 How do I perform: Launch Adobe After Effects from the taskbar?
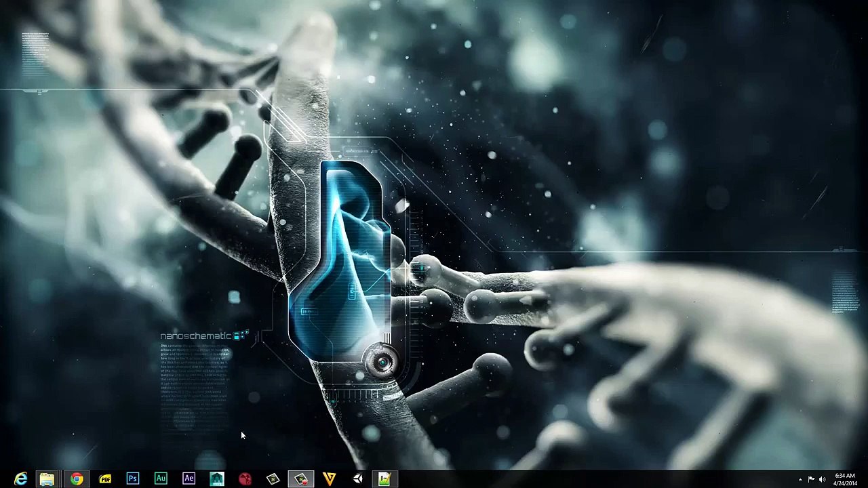(189, 479)
